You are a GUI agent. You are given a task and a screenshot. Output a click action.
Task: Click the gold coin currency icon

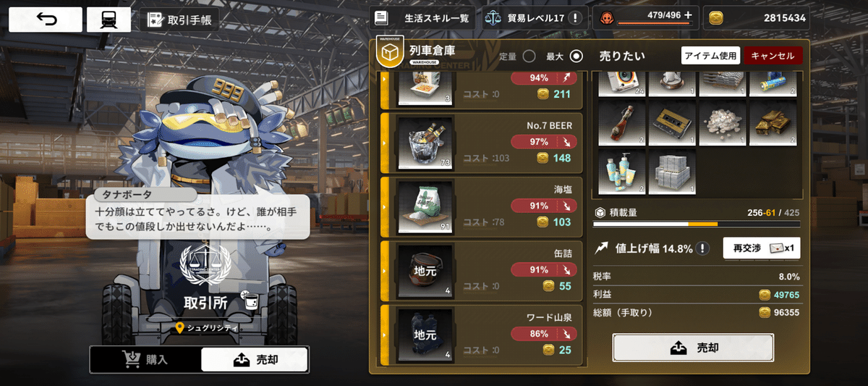716,18
